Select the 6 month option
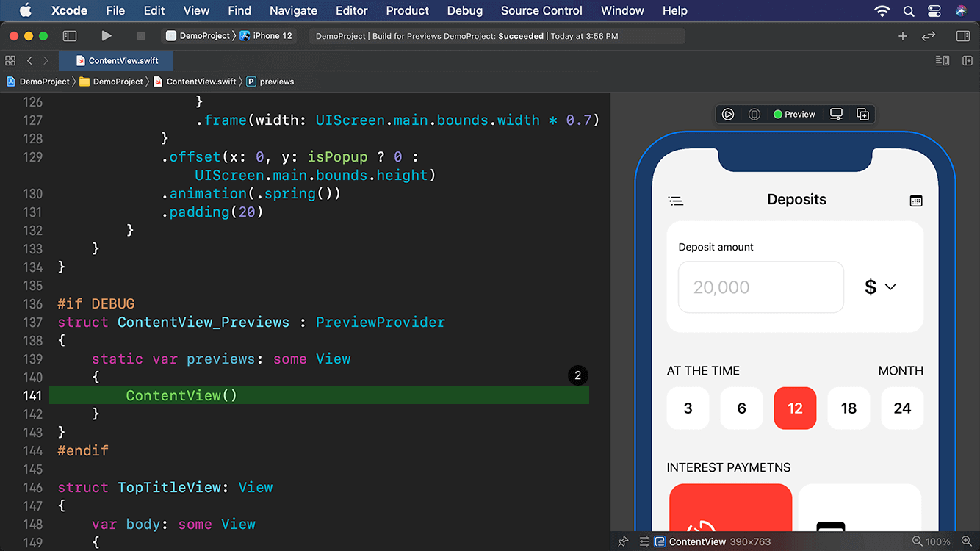980x551 pixels. [741, 408]
